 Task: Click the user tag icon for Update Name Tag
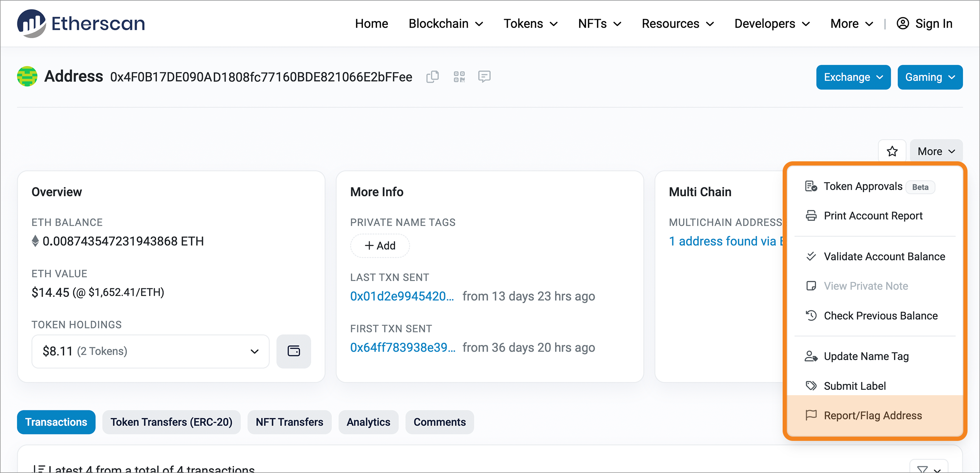point(811,356)
